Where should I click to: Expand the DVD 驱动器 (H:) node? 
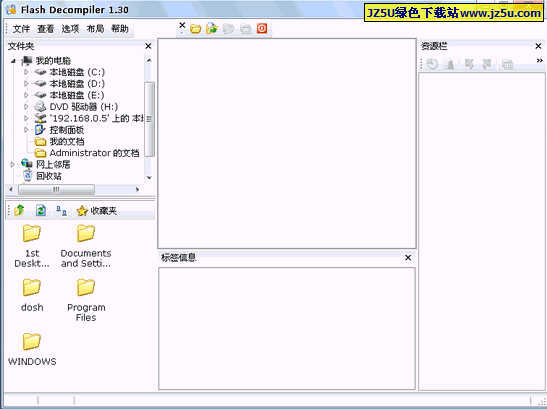pos(26,106)
